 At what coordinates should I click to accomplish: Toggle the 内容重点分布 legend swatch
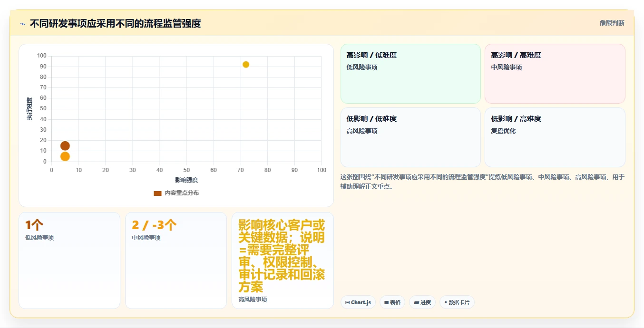(x=157, y=193)
